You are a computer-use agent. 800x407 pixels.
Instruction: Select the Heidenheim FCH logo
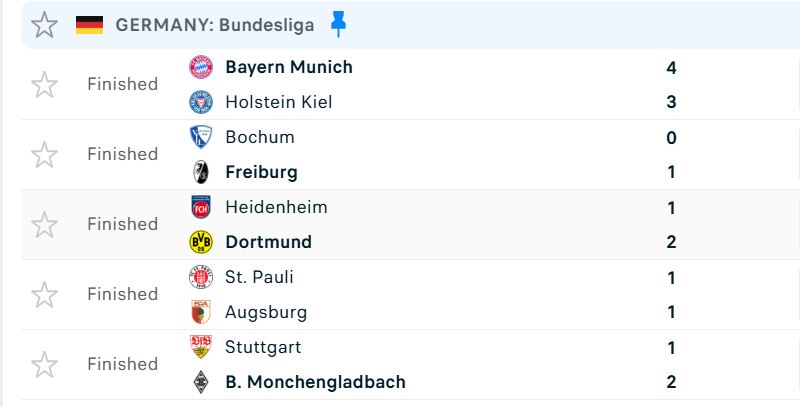point(201,207)
